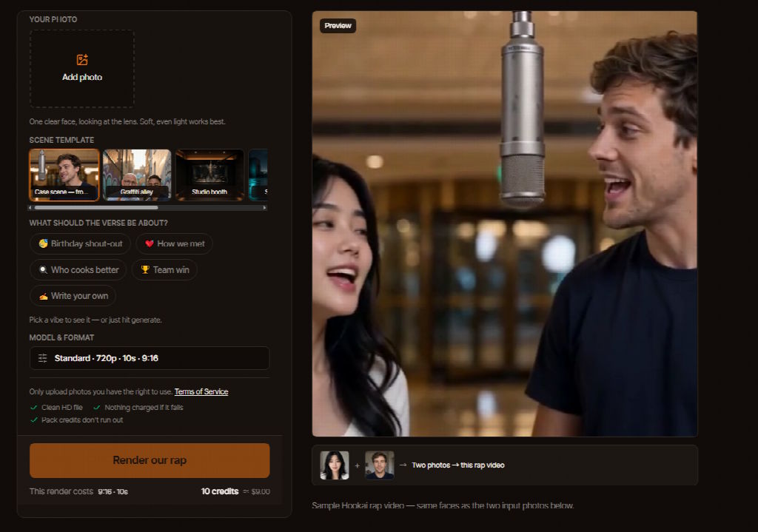Click the Add photo upload area

coord(82,69)
